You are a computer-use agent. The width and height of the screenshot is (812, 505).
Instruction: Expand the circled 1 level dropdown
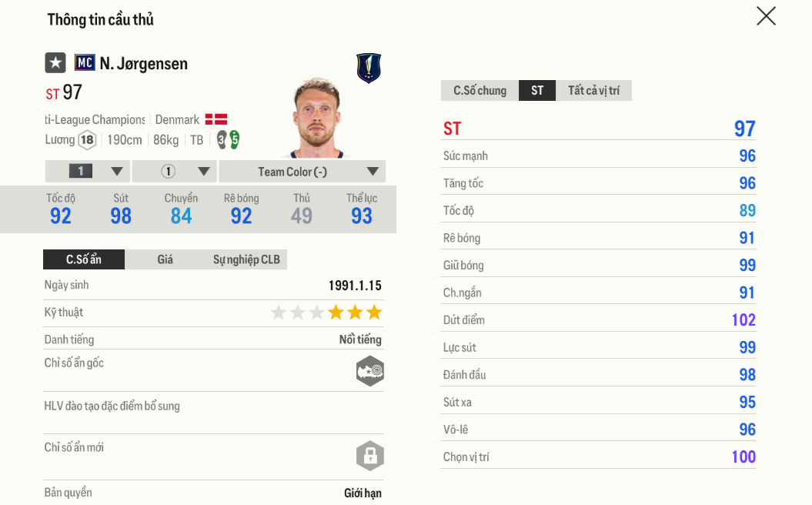click(175, 171)
